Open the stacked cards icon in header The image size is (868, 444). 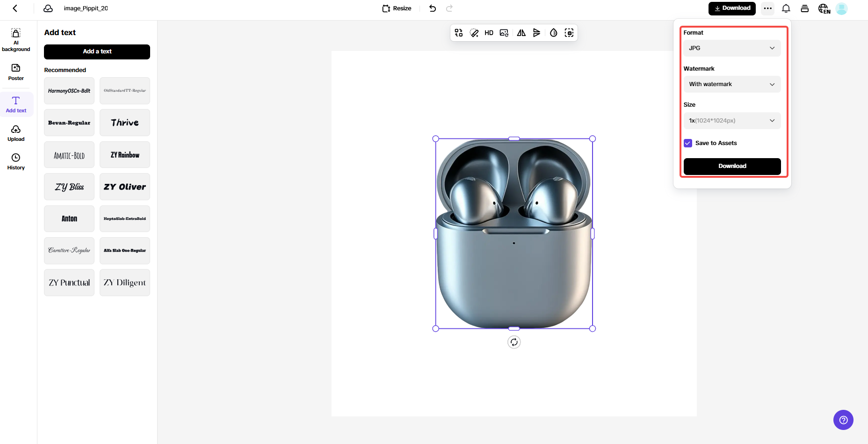click(x=805, y=8)
